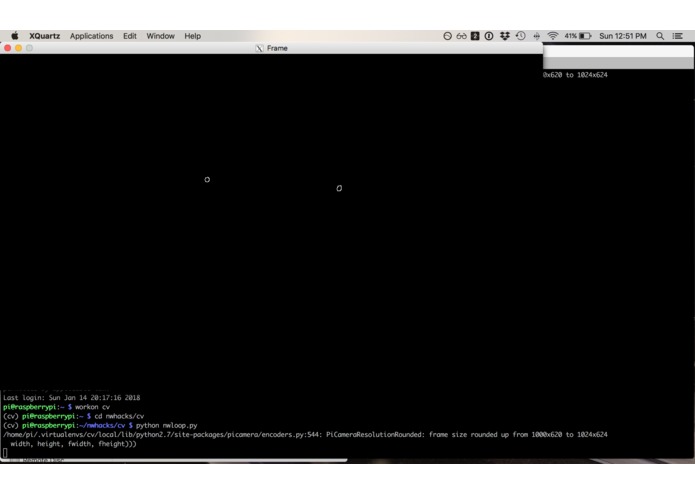This screenshot has width=695, height=494.
Task: Open the Wi-Fi status menu
Action: point(552,36)
